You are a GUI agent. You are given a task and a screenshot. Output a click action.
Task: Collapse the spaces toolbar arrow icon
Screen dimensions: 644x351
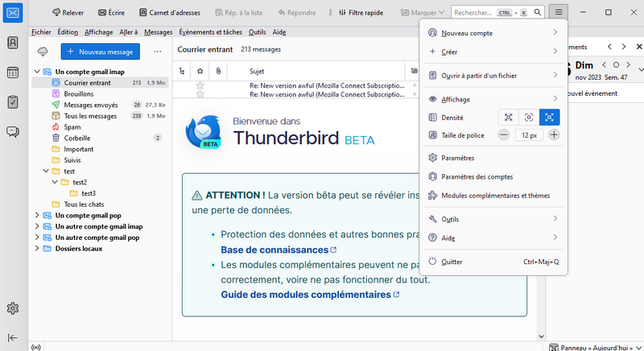click(x=13, y=338)
